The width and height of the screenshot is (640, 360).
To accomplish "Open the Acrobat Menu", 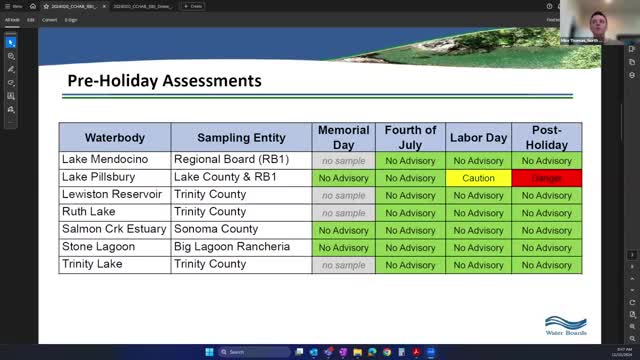I will [x=13, y=6].
